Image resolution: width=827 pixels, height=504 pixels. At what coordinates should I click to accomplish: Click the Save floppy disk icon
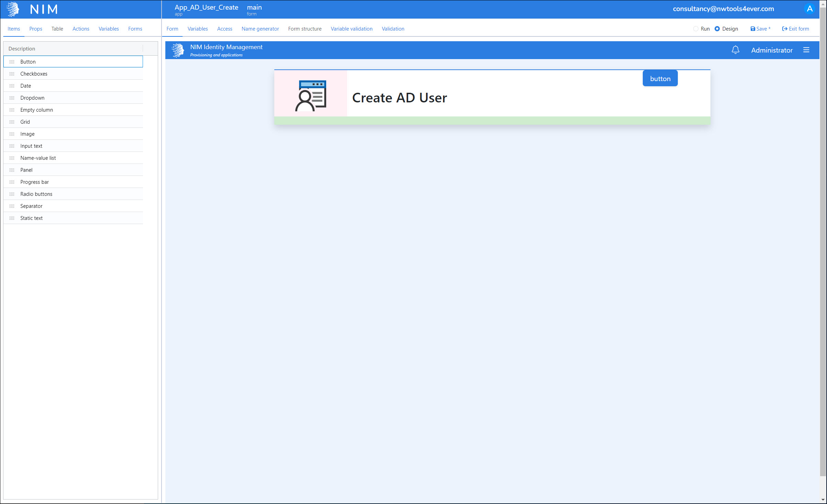point(753,29)
